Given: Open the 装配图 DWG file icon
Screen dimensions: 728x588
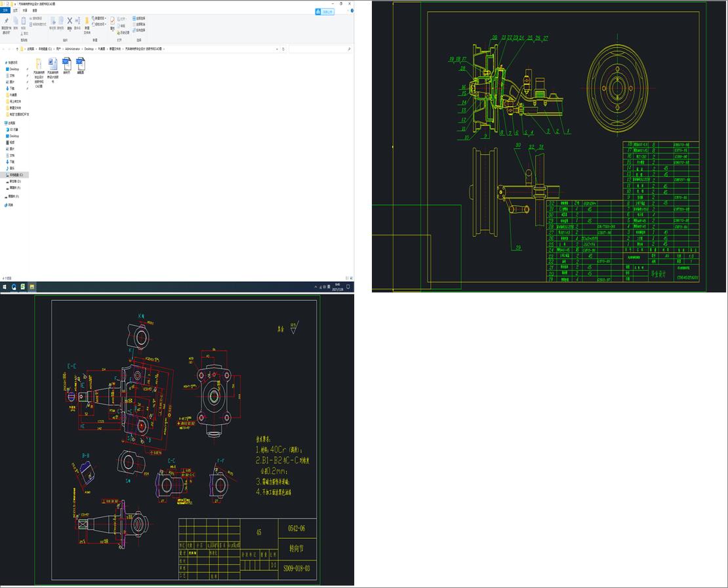Looking at the screenshot, I should coord(81,64).
